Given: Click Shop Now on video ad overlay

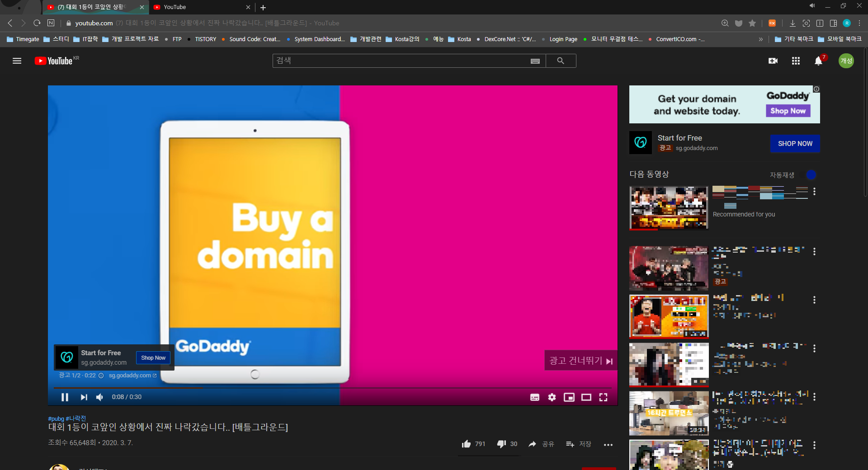Looking at the screenshot, I should coord(153,358).
